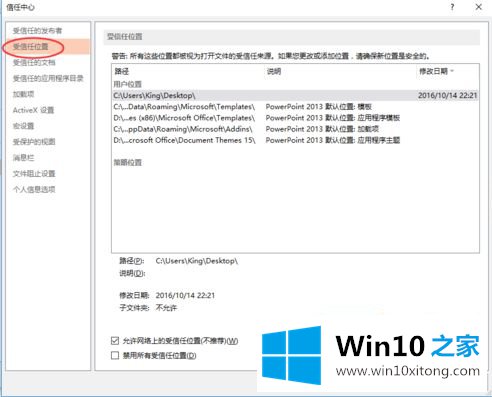Image resolution: width=492 pixels, height=397 pixels.
Task: Select the C:\Users\King\Desktop\ row
Action: 295,96
